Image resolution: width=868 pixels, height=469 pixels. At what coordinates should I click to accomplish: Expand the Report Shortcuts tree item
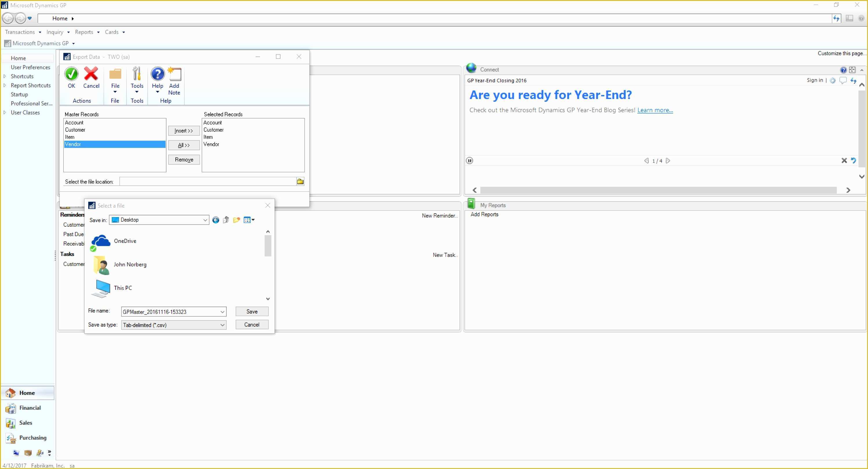tap(5, 86)
